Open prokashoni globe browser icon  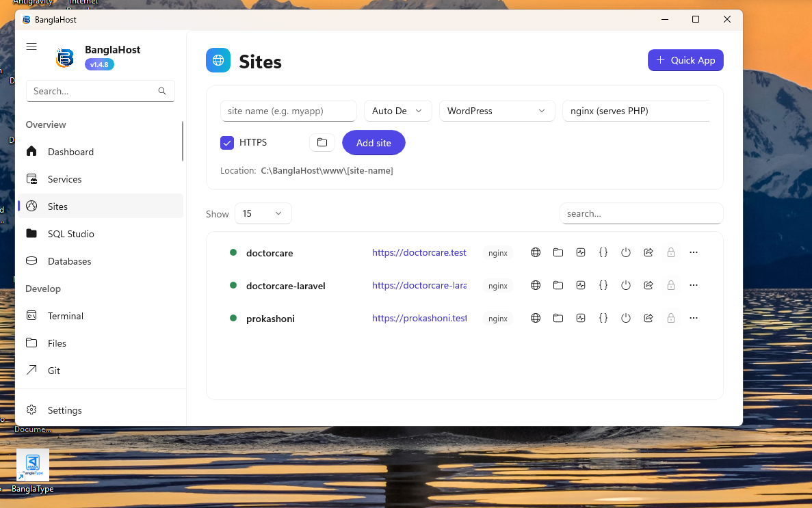(536, 318)
